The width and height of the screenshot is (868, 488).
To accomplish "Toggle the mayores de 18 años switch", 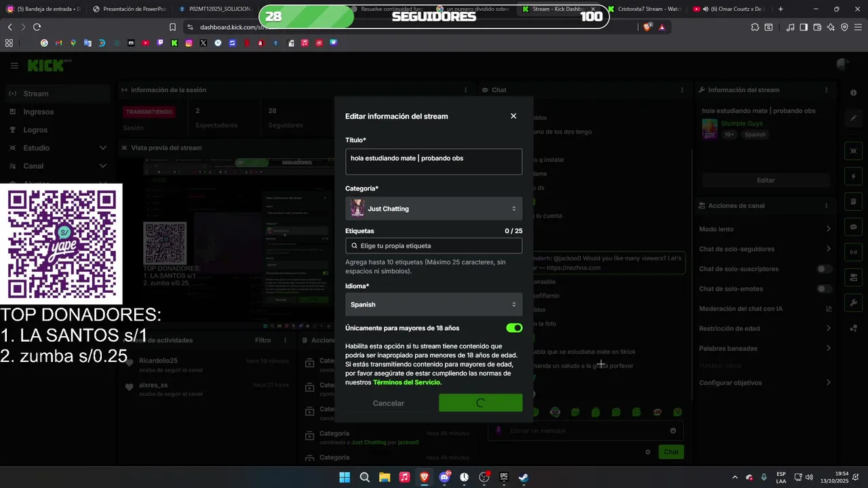I will pyautogui.click(x=514, y=328).
